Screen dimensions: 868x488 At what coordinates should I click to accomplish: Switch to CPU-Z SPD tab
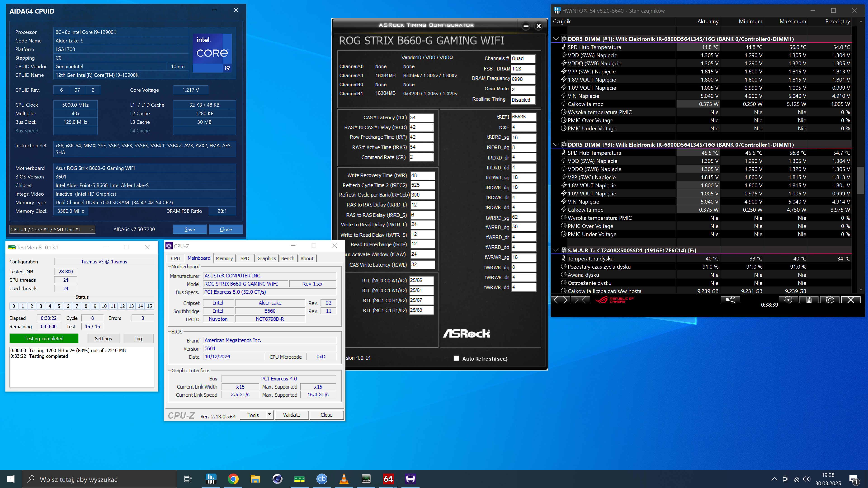[245, 258]
